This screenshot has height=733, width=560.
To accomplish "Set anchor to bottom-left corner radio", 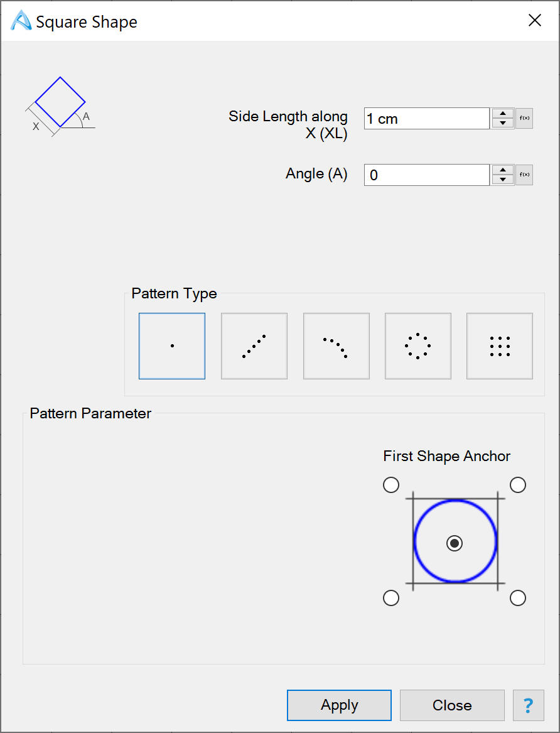I will point(391,599).
